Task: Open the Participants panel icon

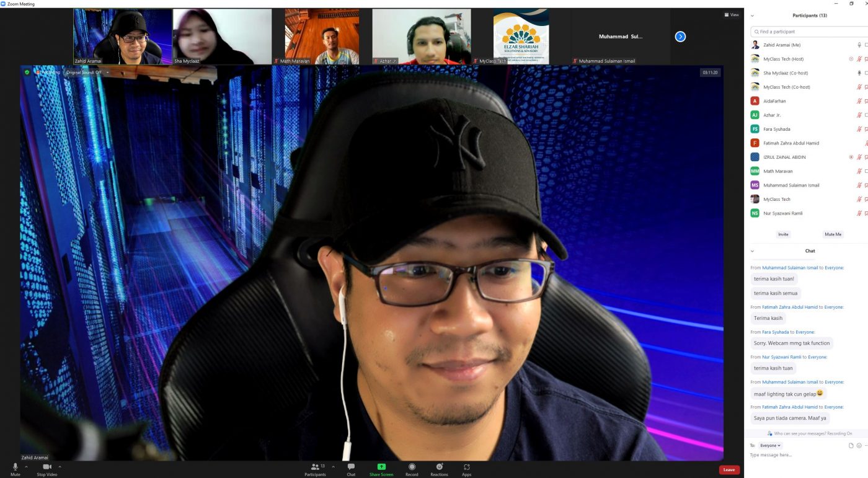Action: click(x=315, y=467)
